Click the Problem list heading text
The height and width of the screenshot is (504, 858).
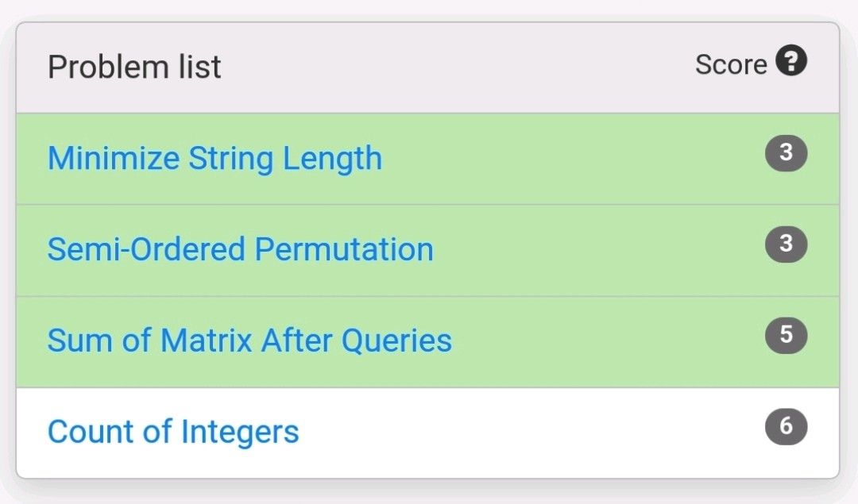[134, 67]
